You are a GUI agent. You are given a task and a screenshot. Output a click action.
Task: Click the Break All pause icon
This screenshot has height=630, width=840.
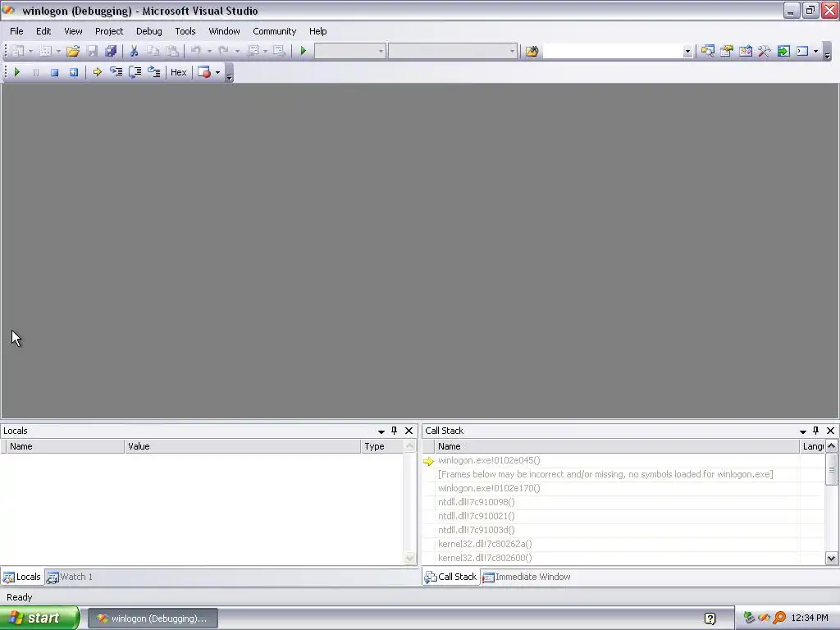pyautogui.click(x=35, y=72)
